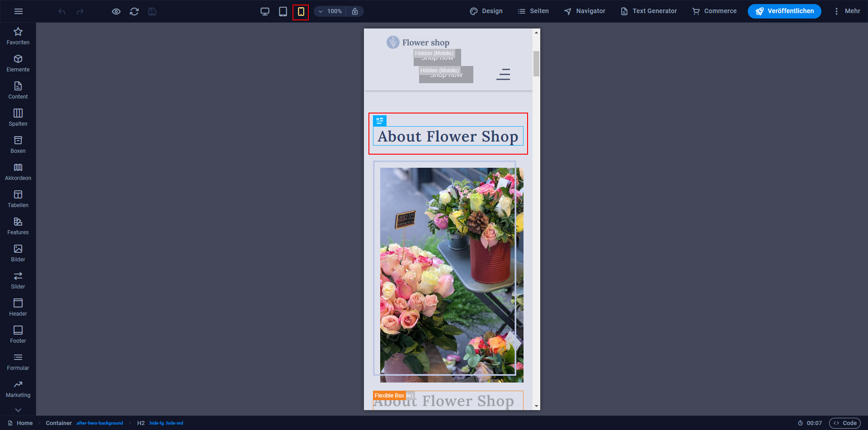Screen dimensions: 868x430
Task: Select the Slider element category
Action: pos(18,276)
